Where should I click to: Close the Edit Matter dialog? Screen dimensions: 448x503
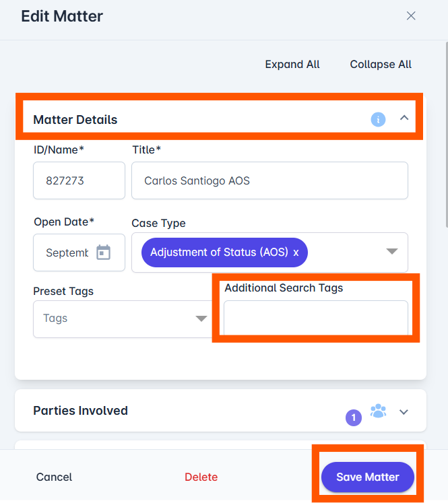(x=411, y=15)
